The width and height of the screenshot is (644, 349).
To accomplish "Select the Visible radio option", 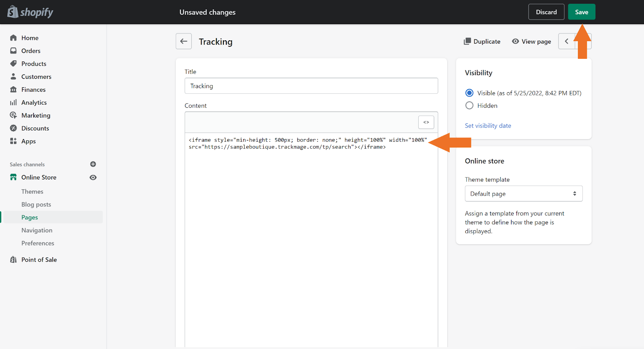I will pyautogui.click(x=469, y=93).
